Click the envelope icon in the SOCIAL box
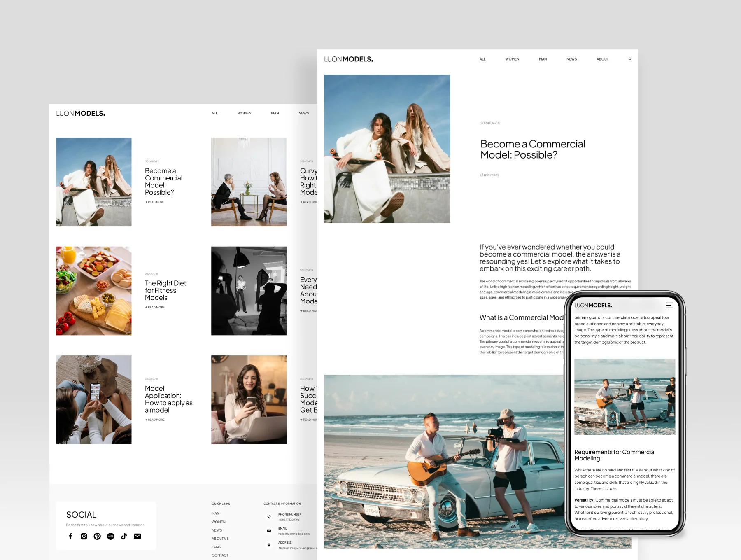741x560 pixels. 137,536
